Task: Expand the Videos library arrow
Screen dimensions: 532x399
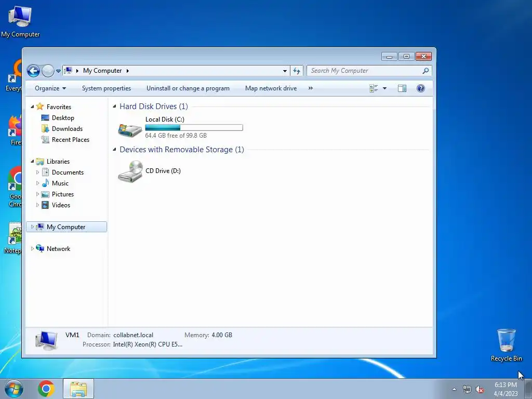Action: point(37,205)
